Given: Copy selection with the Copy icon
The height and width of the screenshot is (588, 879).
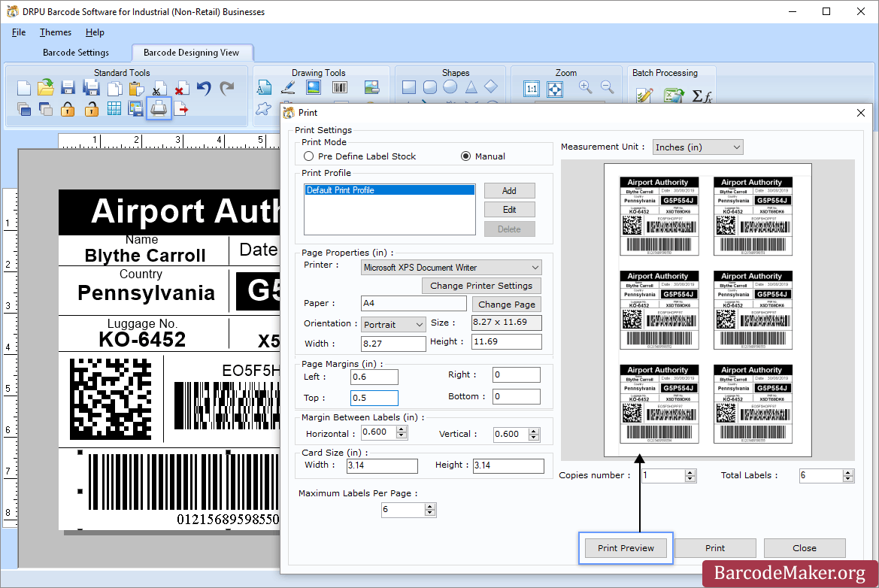Looking at the screenshot, I should (114, 89).
